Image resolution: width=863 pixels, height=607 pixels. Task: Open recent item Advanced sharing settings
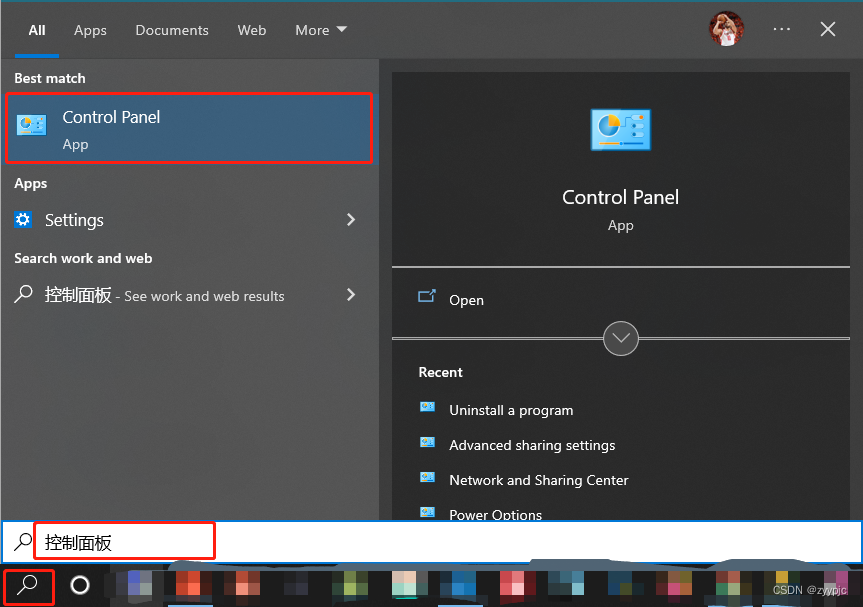(x=532, y=445)
